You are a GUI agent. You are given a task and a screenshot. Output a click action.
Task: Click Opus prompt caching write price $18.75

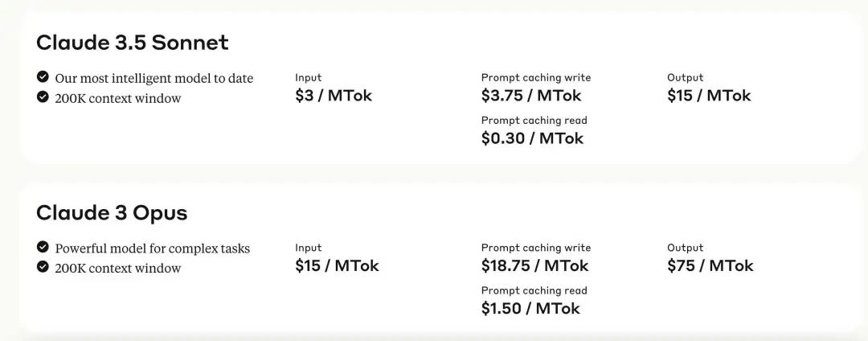(x=534, y=265)
